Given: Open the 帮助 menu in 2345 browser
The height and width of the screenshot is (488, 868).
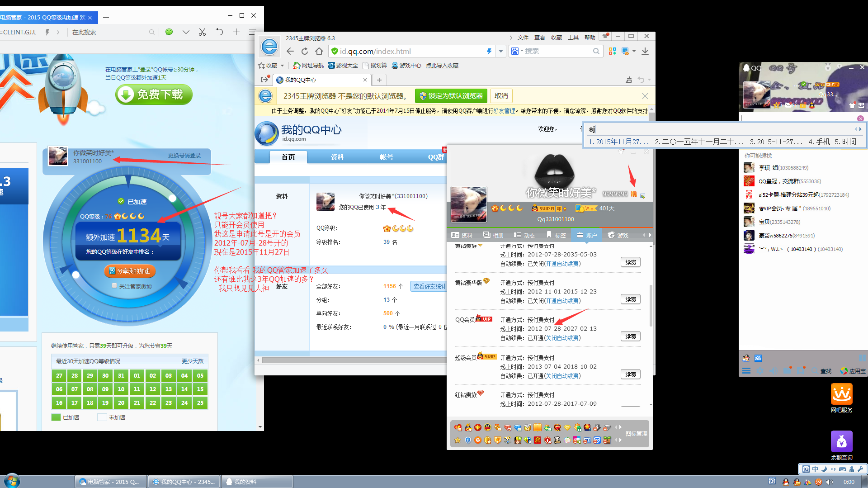Looking at the screenshot, I should (x=590, y=38).
